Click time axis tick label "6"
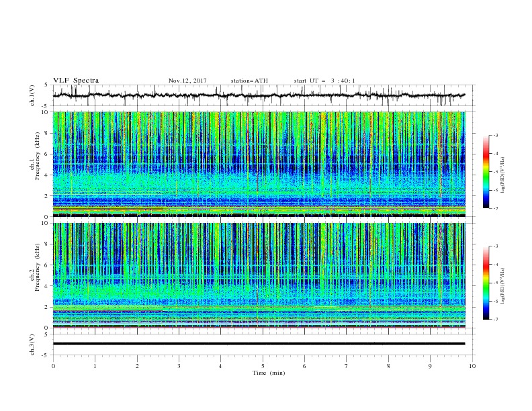Viewport: 532px width, 411px height. tap(304, 366)
